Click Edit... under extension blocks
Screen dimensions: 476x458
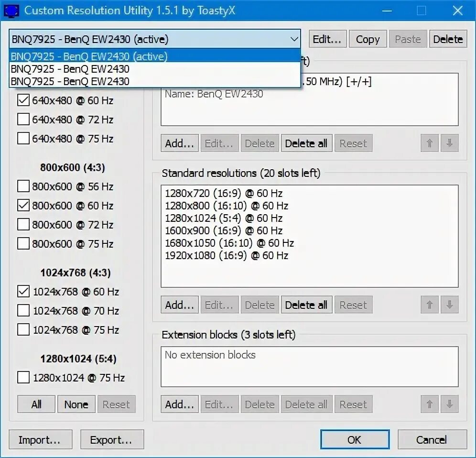click(x=220, y=404)
